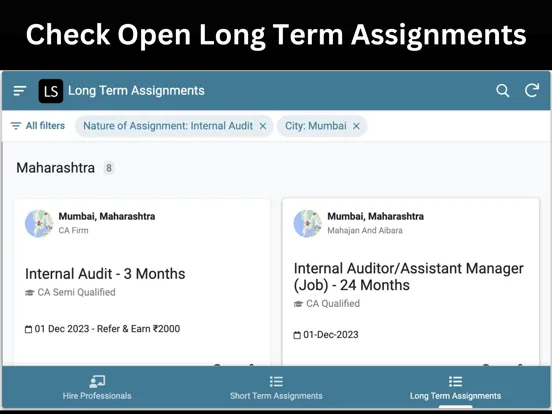The width and height of the screenshot is (552, 414).
Task: Click the CA Firm label
Action: point(73,230)
